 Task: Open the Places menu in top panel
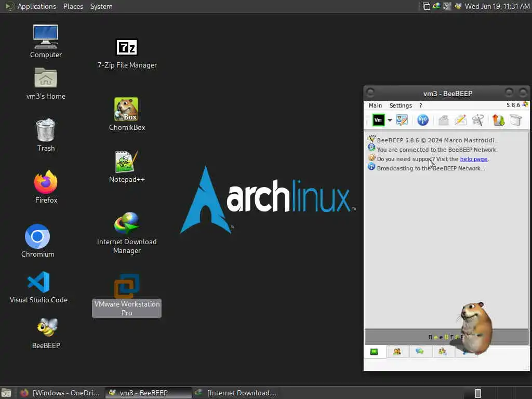pyautogui.click(x=73, y=6)
